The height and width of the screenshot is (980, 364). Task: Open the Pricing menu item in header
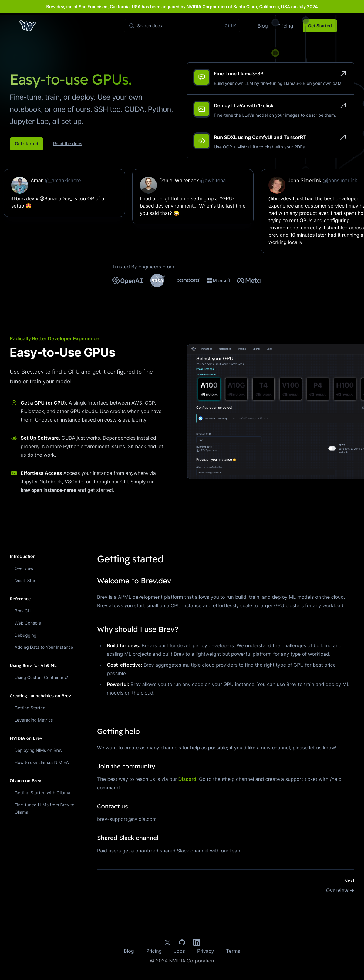coord(285,26)
